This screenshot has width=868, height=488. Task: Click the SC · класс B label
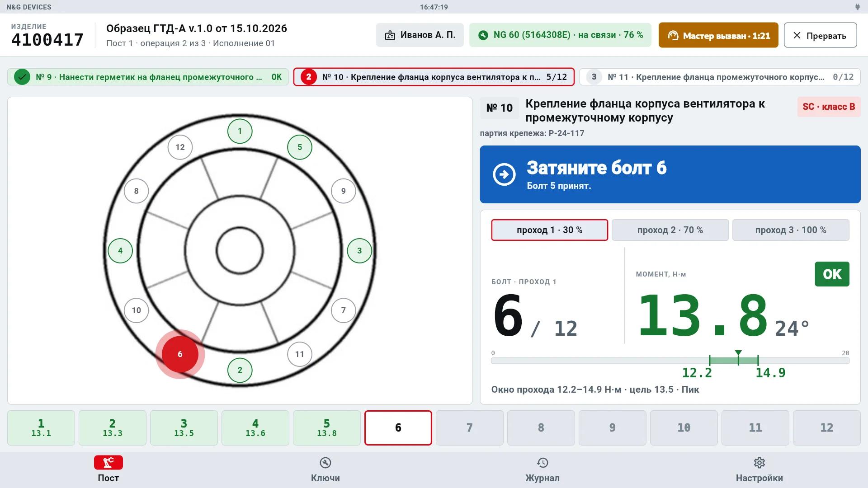[829, 107]
